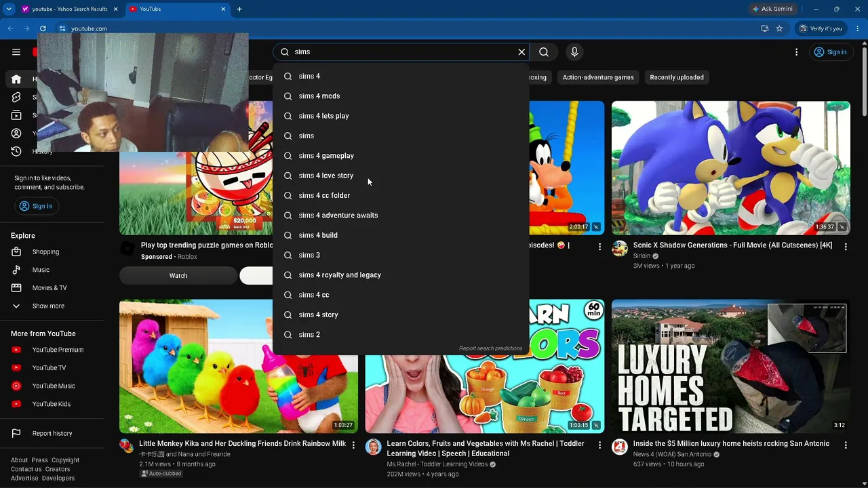Open YouTube Premium from the sidebar
868x488 pixels.
coord(58,350)
